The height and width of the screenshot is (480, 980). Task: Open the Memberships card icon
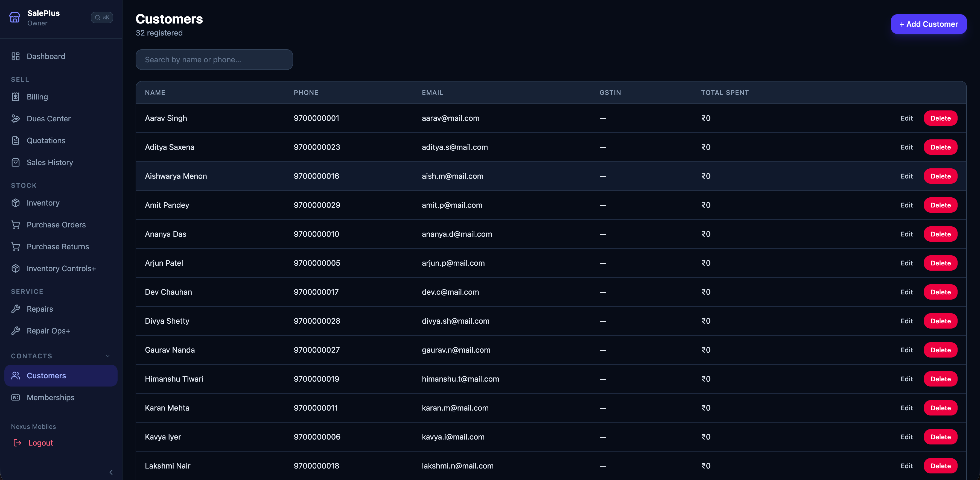tap(16, 397)
